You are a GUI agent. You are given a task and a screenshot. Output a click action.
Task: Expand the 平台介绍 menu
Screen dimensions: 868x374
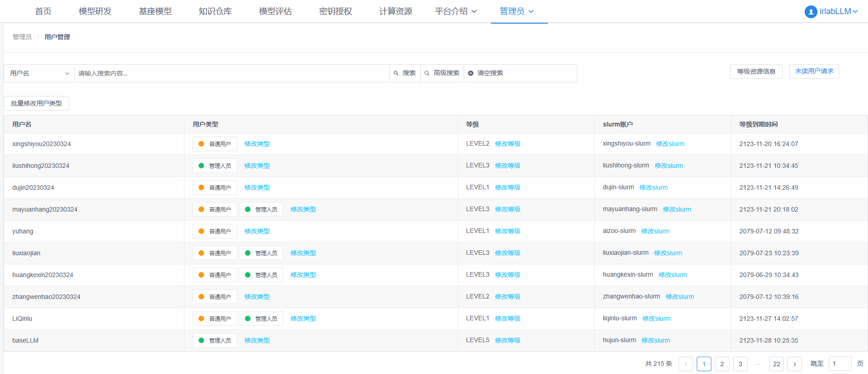tap(456, 11)
